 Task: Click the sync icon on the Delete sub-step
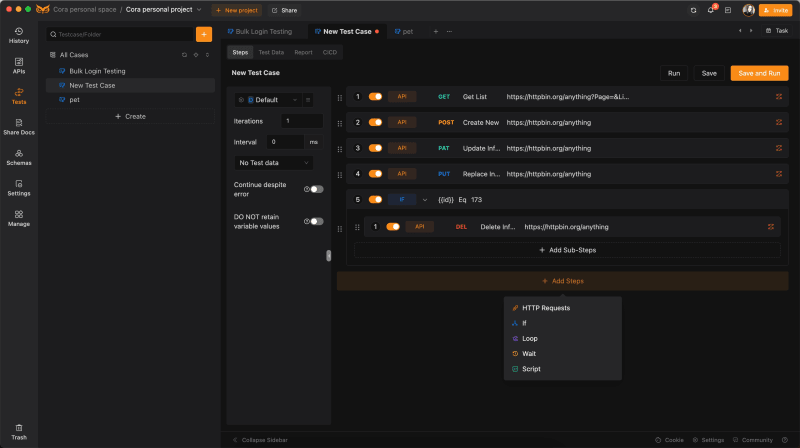[771, 227]
